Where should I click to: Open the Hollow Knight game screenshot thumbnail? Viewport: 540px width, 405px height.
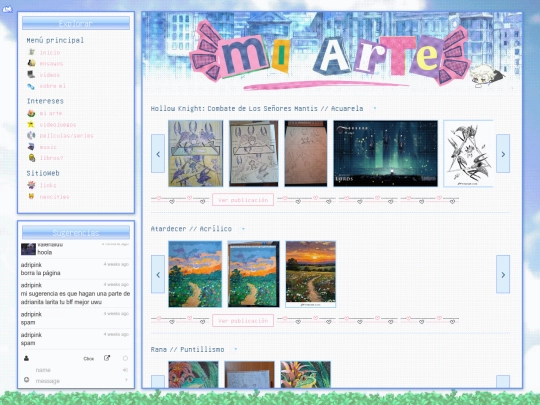click(385, 154)
